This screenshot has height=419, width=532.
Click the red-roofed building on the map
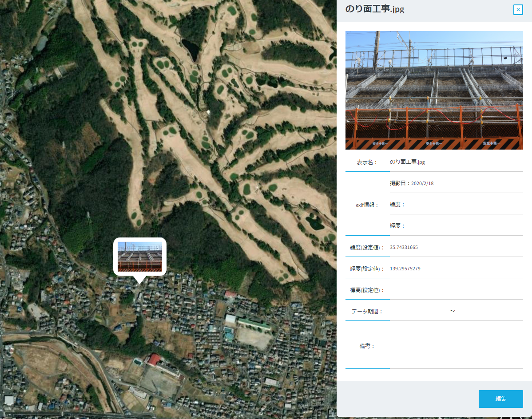click(x=154, y=359)
